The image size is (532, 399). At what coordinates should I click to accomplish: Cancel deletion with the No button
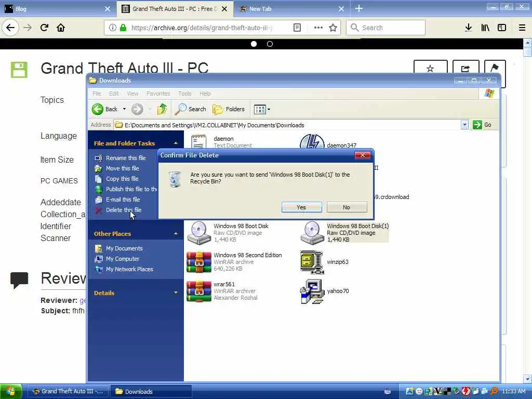tap(347, 207)
